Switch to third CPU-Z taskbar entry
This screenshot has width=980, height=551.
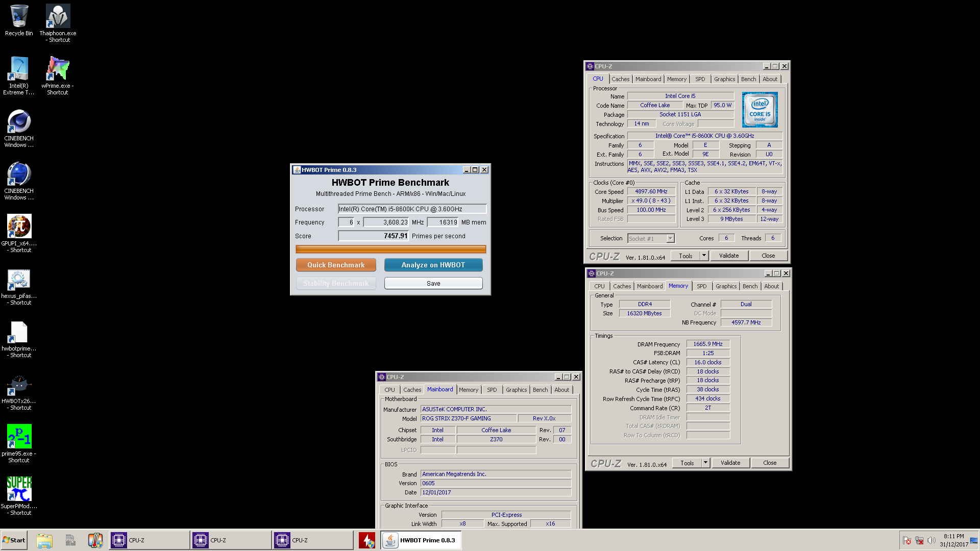click(x=312, y=540)
